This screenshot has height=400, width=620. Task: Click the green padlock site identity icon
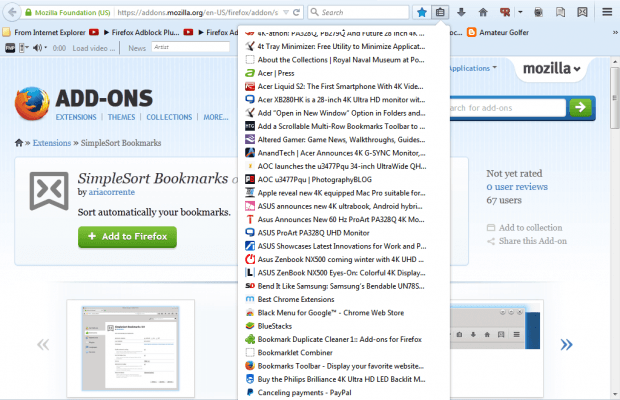click(x=28, y=13)
